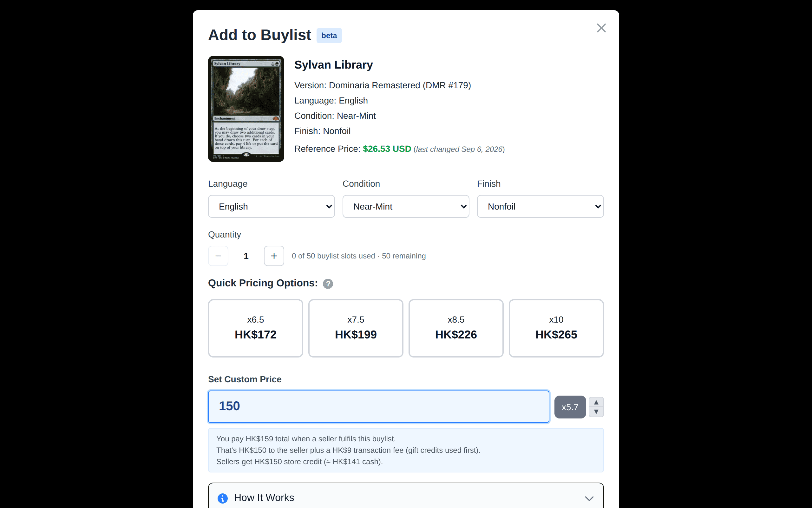Open the Sylvan Library card image

[x=246, y=109]
